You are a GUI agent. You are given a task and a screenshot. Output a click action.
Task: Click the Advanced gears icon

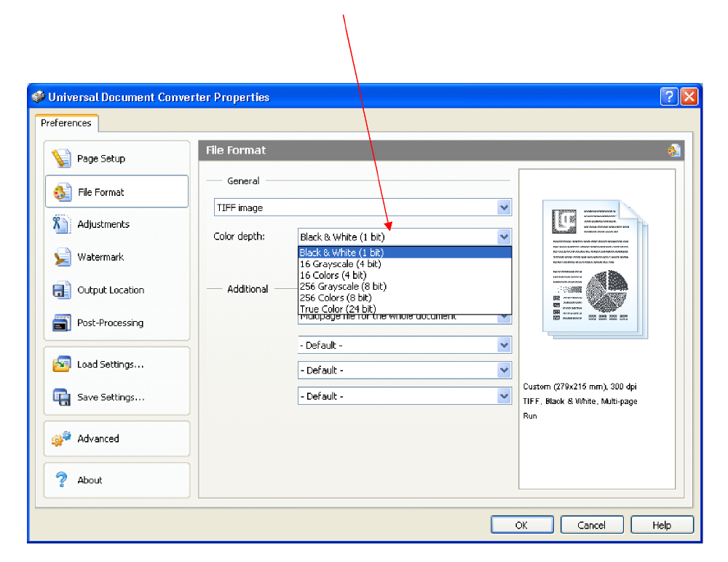click(61, 438)
